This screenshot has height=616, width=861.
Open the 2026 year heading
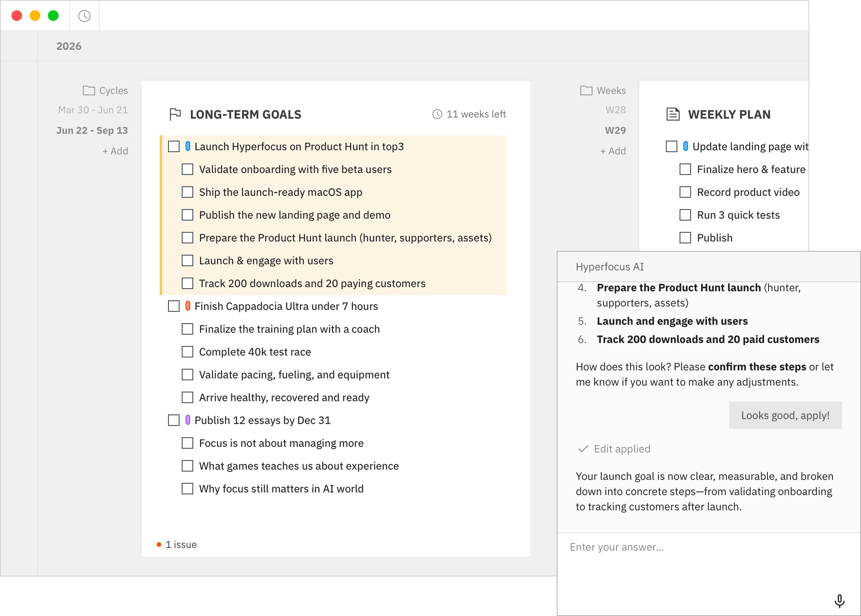click(69, 46)
